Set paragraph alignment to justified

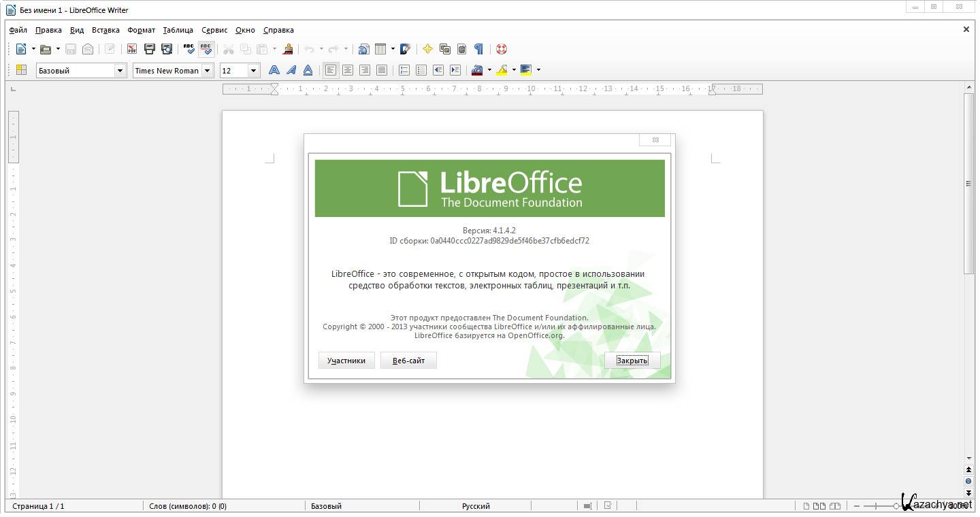click(x=382, y=70)
